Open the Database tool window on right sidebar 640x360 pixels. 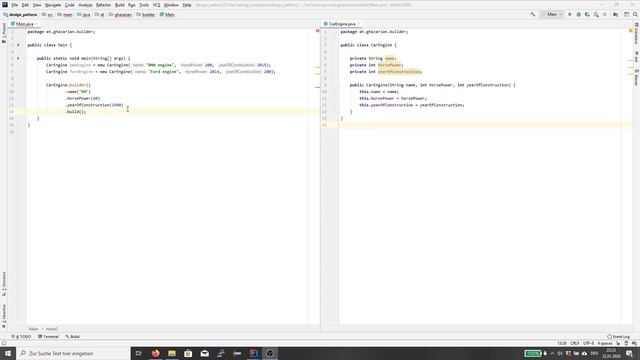point(636,33)
